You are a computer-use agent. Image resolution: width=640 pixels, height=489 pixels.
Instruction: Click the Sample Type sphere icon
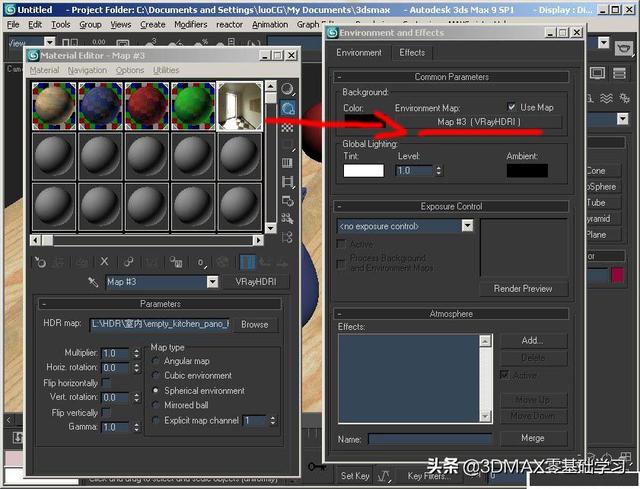click(287, 89)
